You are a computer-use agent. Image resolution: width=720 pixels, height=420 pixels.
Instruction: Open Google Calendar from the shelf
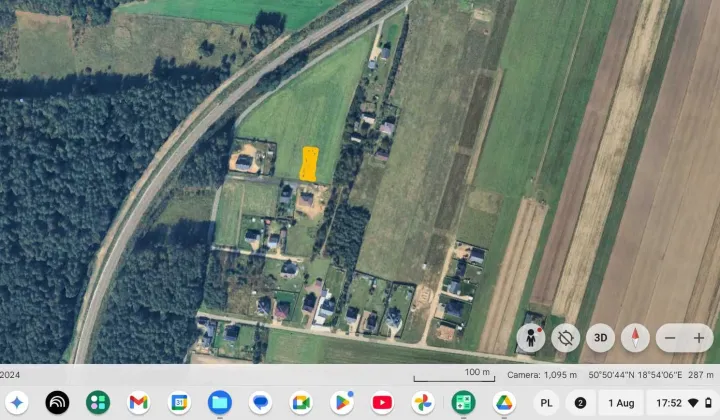(179, 403)
